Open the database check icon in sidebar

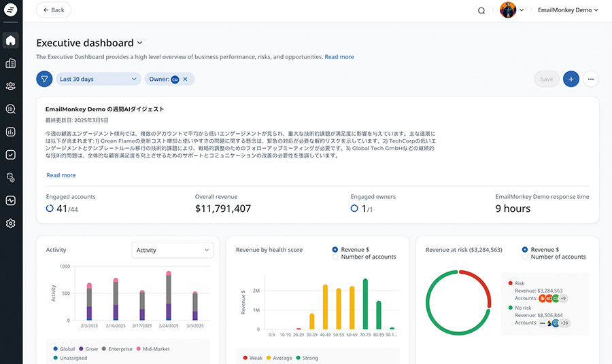click(10, 178)
